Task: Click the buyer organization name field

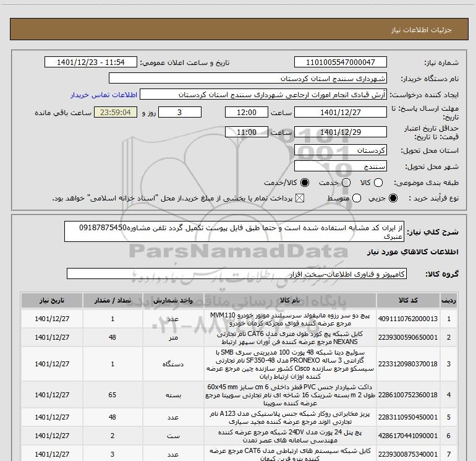Action: click(248, 78)
